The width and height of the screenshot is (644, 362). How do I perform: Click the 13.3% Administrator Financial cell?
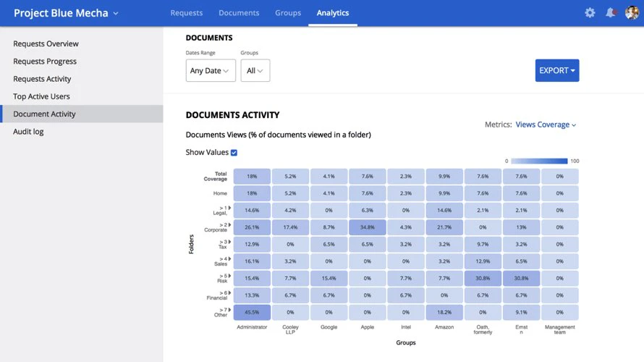[x=252, y=295]
